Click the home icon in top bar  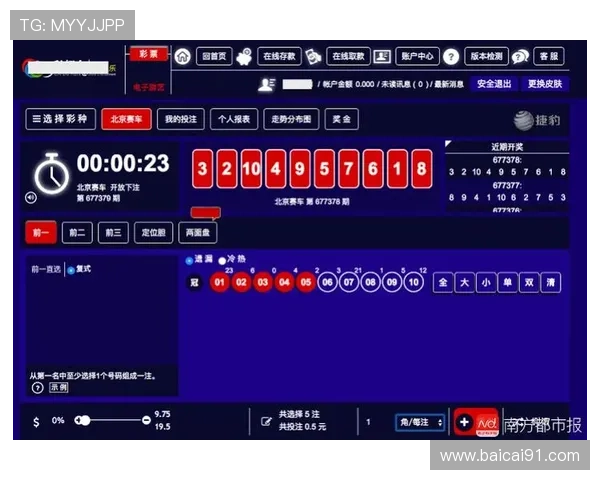pyautogui.click(x=182, y=57)
